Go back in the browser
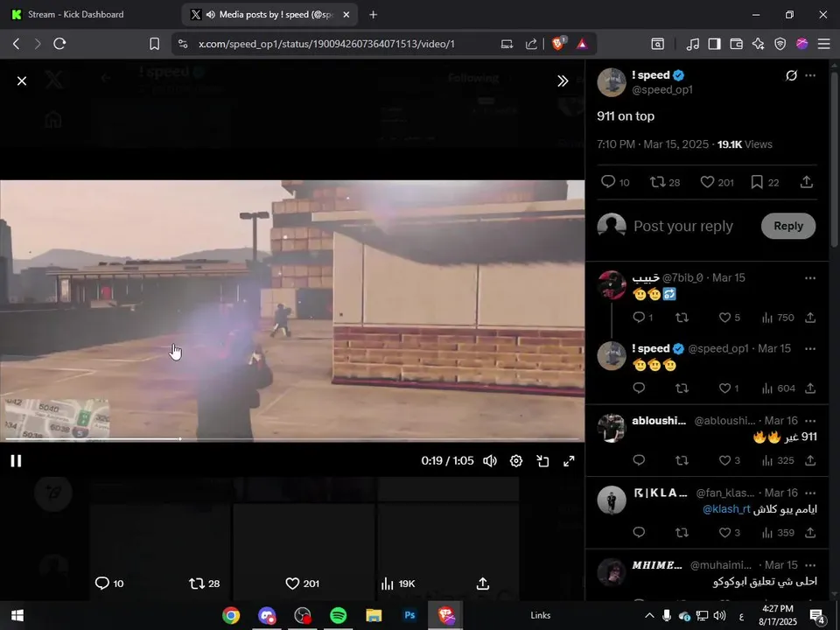Screen dimensions: 840x630 16,44
